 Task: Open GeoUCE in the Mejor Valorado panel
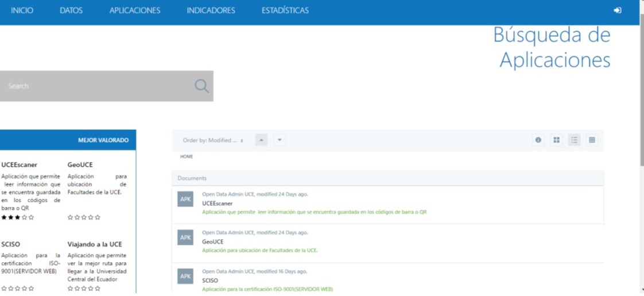(x=80, y=164)
